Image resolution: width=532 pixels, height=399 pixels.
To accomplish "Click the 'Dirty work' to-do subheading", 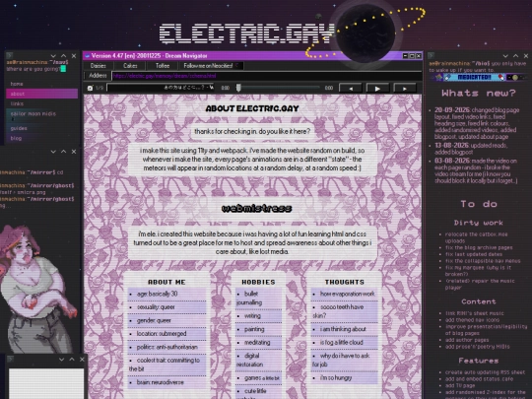I will click(479, 223).
